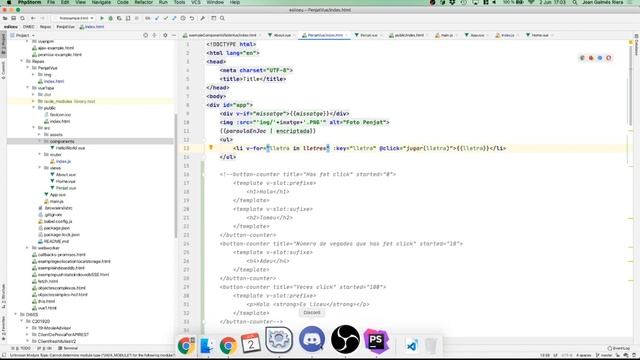Open settings with the wrench icon

click(x=202, y=18)
